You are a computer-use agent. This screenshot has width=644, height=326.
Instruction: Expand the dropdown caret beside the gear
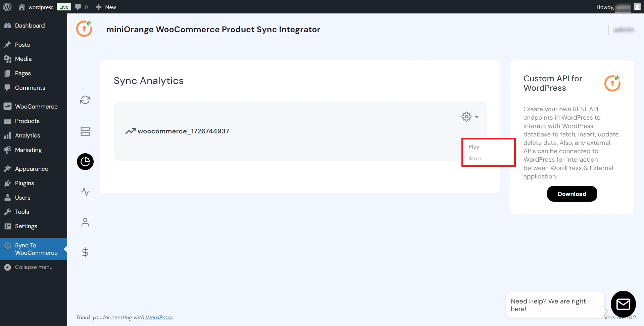click(477, 117)
